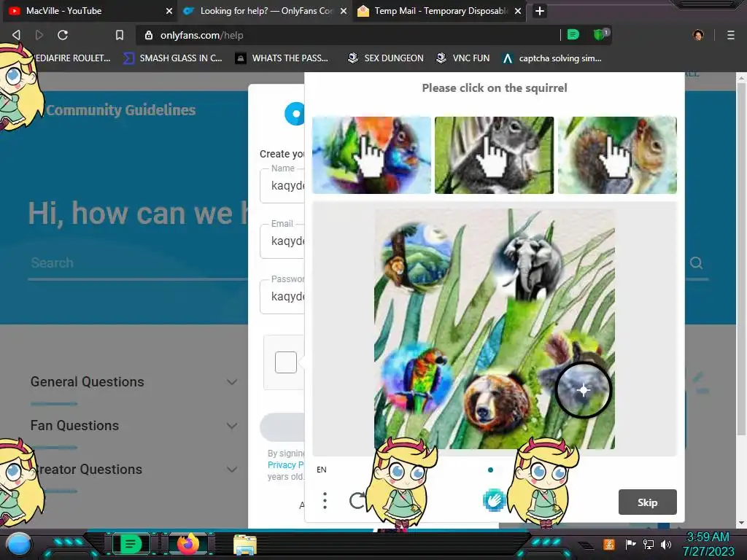Bookmark this page using the bookmark icon
747x560 pixels.
(x=120, y=35)
